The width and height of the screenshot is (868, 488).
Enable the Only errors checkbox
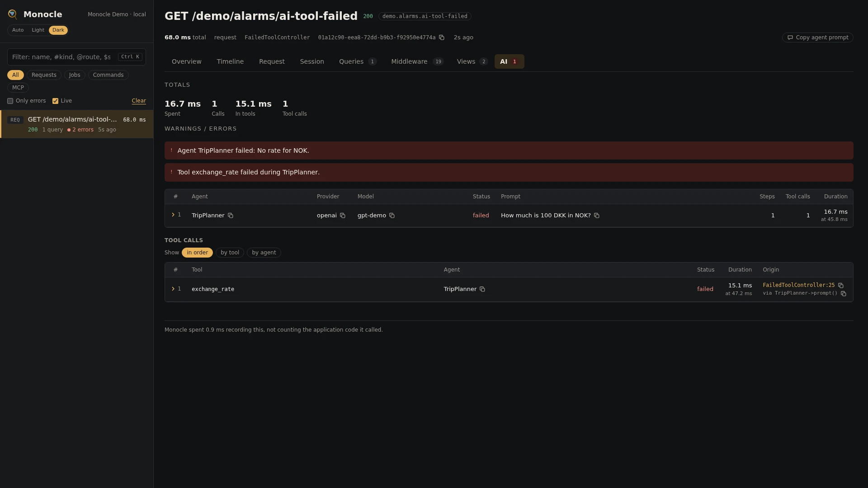(x=10, y=101)
